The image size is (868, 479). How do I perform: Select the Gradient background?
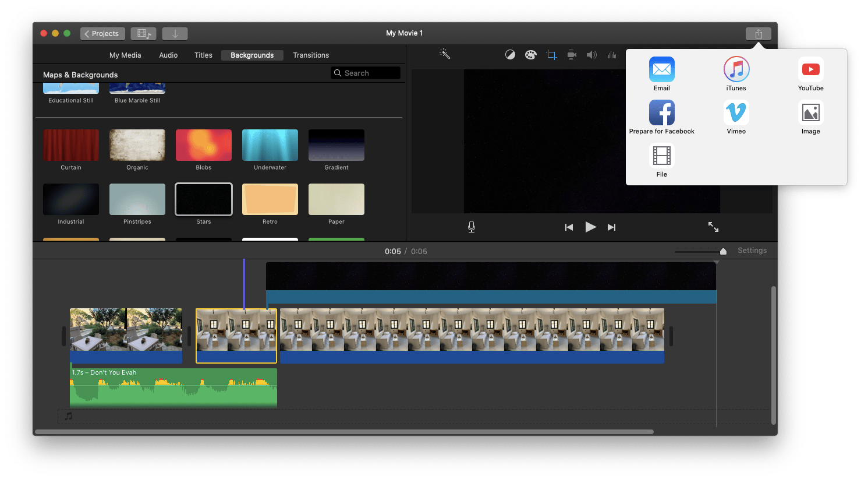(336, 145)
